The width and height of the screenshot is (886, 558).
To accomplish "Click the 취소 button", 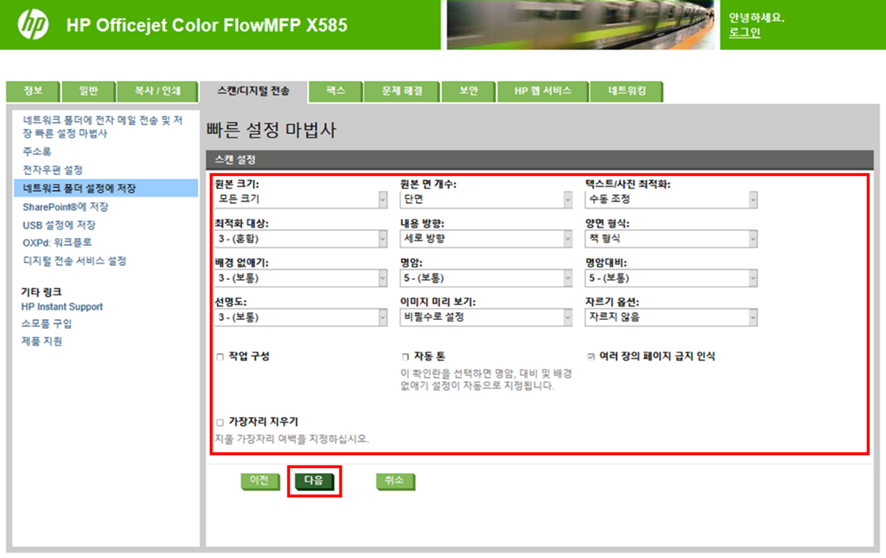I will coord(395,481).
